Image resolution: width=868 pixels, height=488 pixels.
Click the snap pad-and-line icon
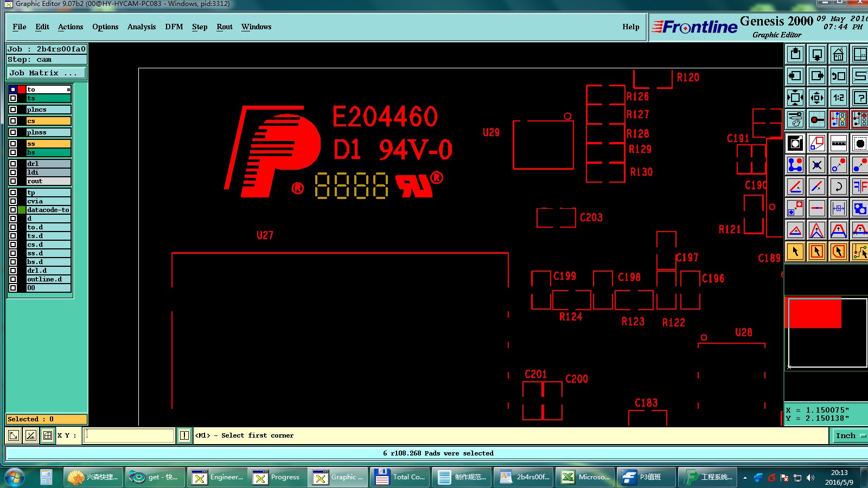(x=817, y=119)
